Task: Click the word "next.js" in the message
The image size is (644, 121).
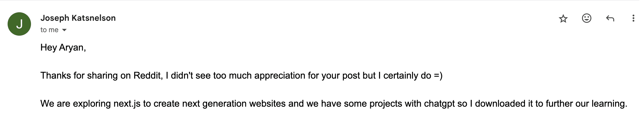Action: (x=127, y=104)
